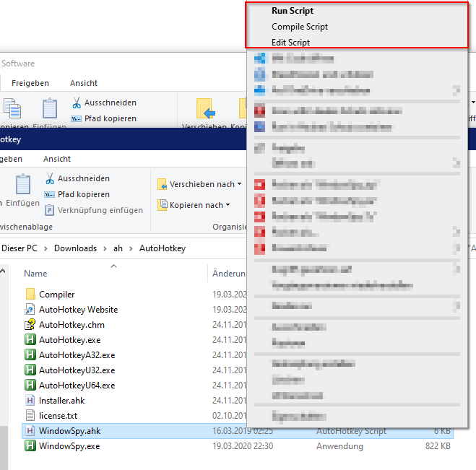476x470 pixels.
Task: Select the WindowSpy.exe file name
Action: point(69,446)
